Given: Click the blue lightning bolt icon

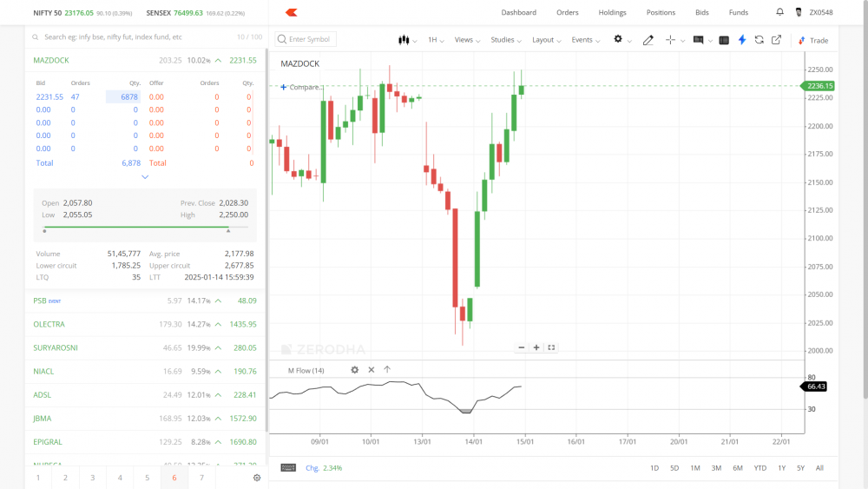Looking at the screenshot, I should pos(742,40).
